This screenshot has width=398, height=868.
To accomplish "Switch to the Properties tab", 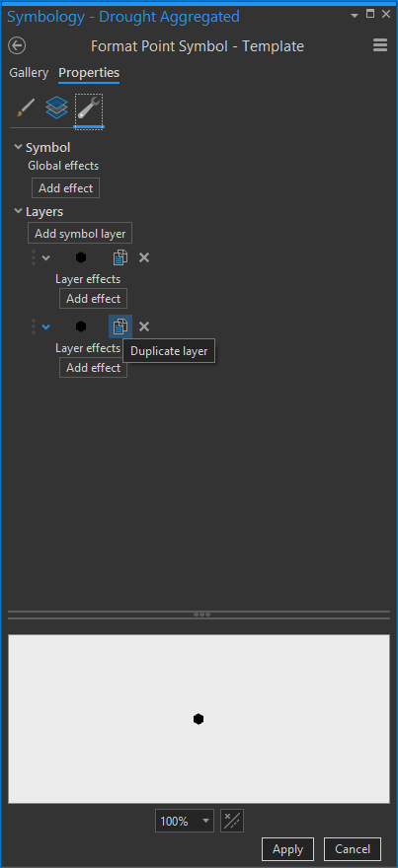I will 89,73.
